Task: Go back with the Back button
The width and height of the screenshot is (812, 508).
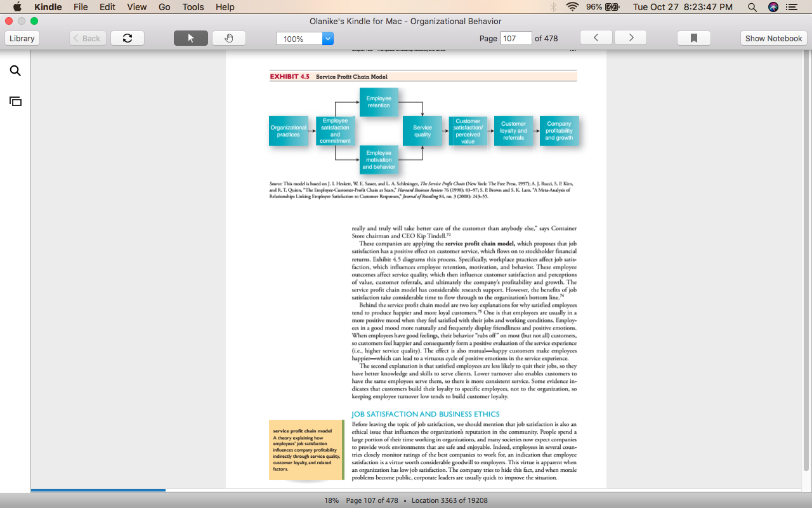Action: [x=88, y=38]
